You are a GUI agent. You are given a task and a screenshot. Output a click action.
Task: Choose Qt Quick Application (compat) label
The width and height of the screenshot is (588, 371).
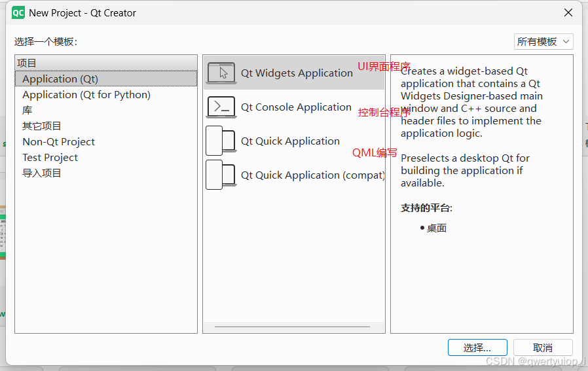tap(313, 175)
